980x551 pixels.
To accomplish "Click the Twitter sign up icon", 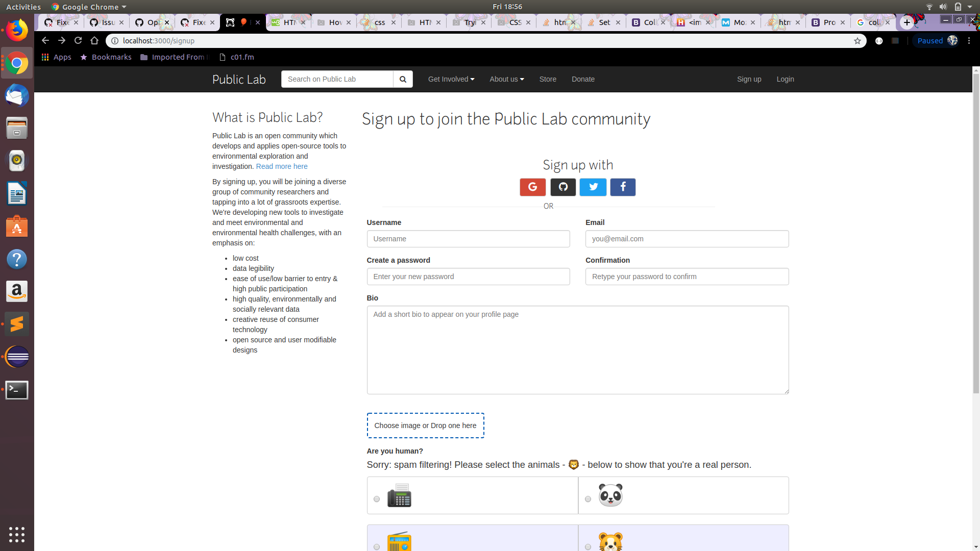I will [x=593, y=187].
